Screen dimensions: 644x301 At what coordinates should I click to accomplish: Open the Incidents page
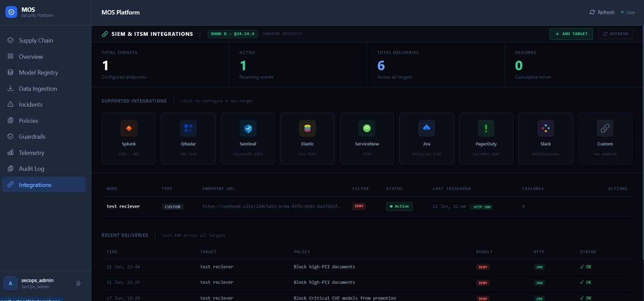tap(44, 104)
